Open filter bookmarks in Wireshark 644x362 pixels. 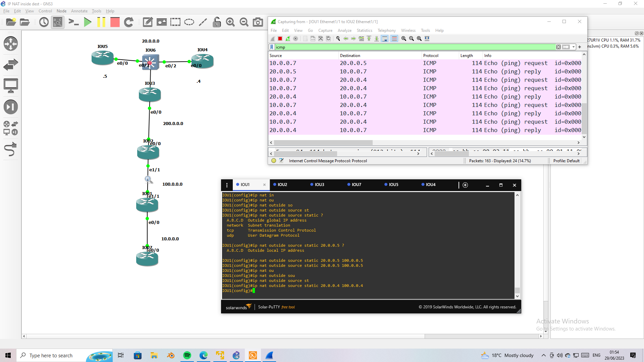[x=272, y=47]
